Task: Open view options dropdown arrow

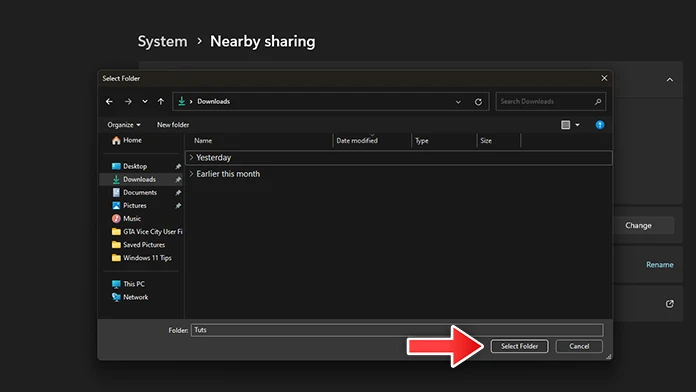Action: pos(577,125)
